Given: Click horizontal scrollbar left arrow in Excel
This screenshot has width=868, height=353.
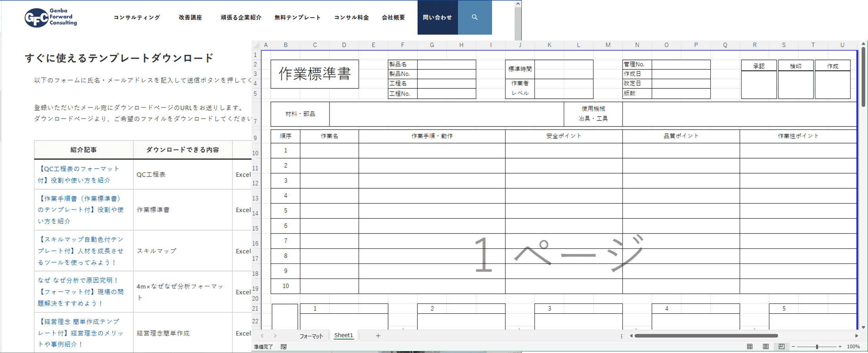Looking at the screenshot, I should click(631, 336).
